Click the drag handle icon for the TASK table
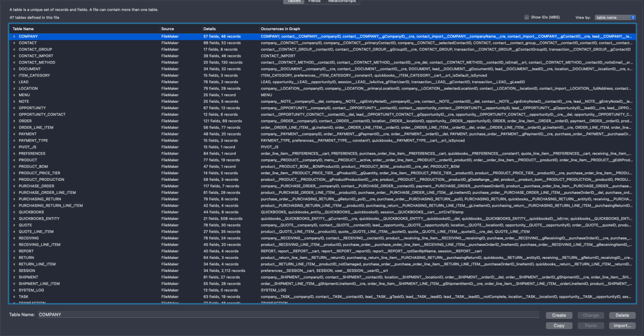 (x=14, y=297)
